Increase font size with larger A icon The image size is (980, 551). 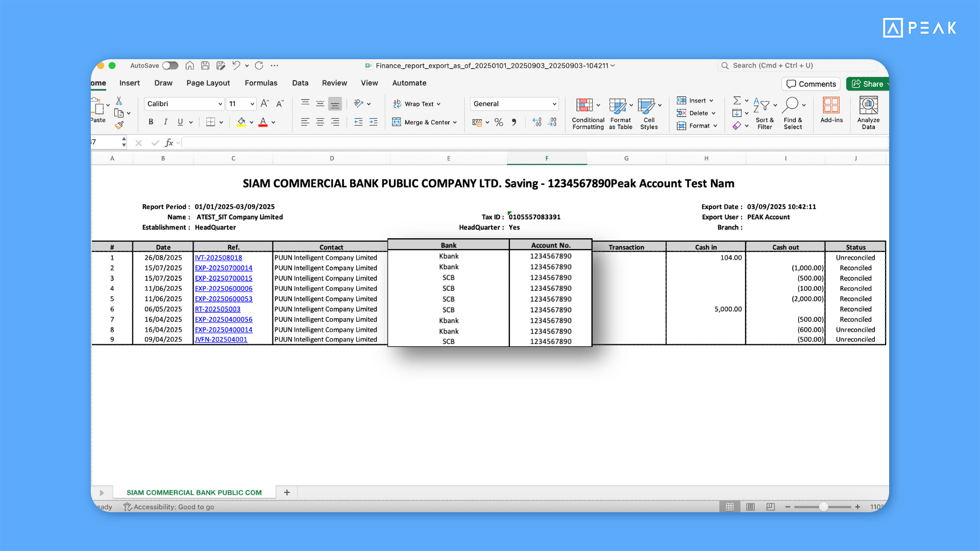pos(264,104)
